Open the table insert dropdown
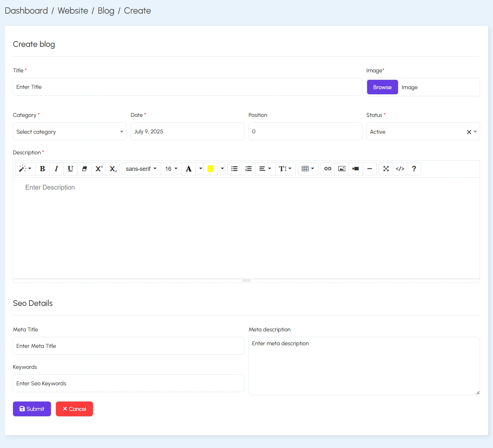The image size is (493, 448). pos(308,169)
